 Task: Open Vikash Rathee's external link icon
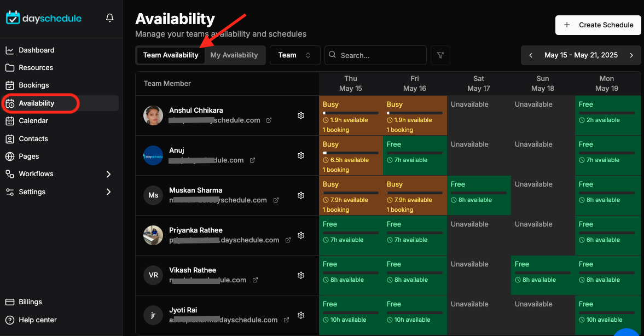255,280
